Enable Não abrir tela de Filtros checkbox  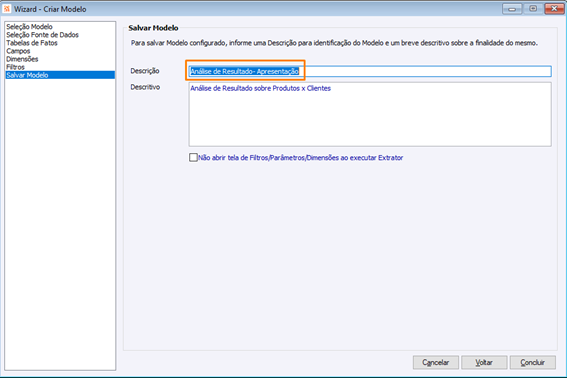pos(193,157)
